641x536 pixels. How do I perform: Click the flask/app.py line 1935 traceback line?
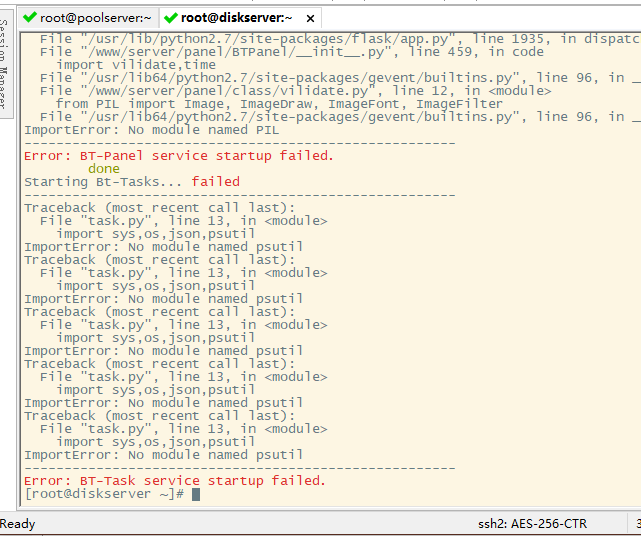pyautogui.click(x=340, y=39)
